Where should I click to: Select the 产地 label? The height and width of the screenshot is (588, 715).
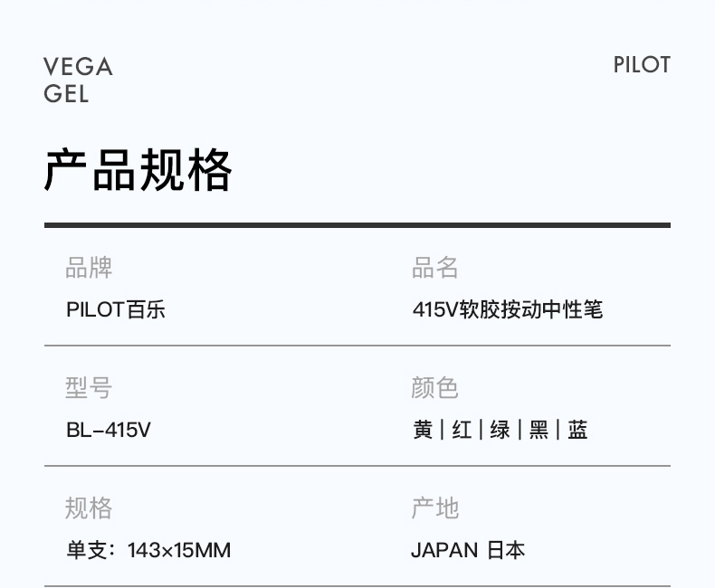(x=435, y=507)
